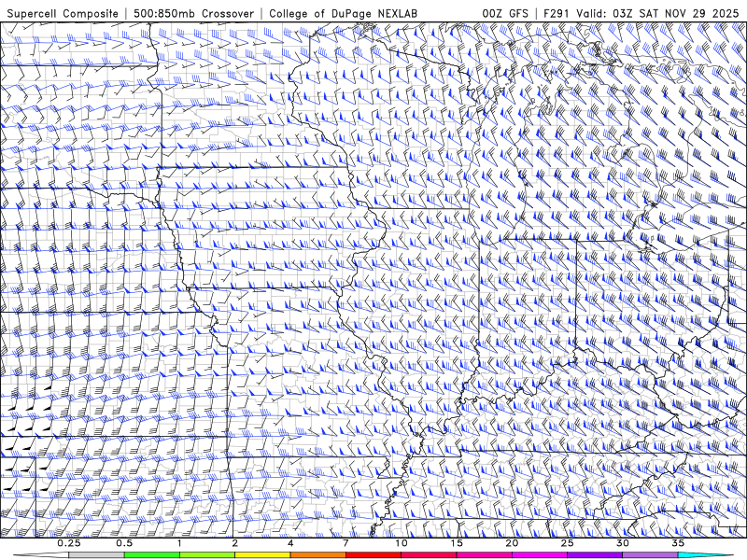Image resolution: width=747 pixels, height=560 pixels.
Task: Click the colorbar label reading 10
Action: [x=402, y=543]
